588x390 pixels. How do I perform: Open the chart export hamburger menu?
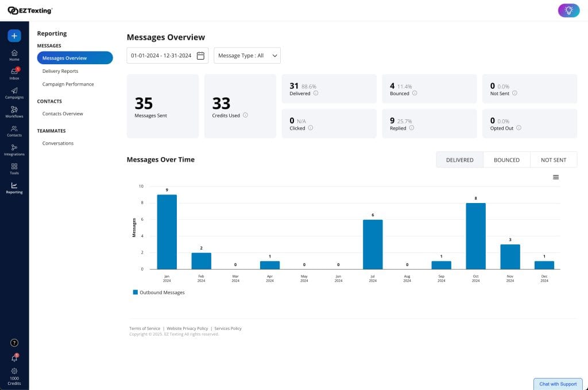pos(555,177)
